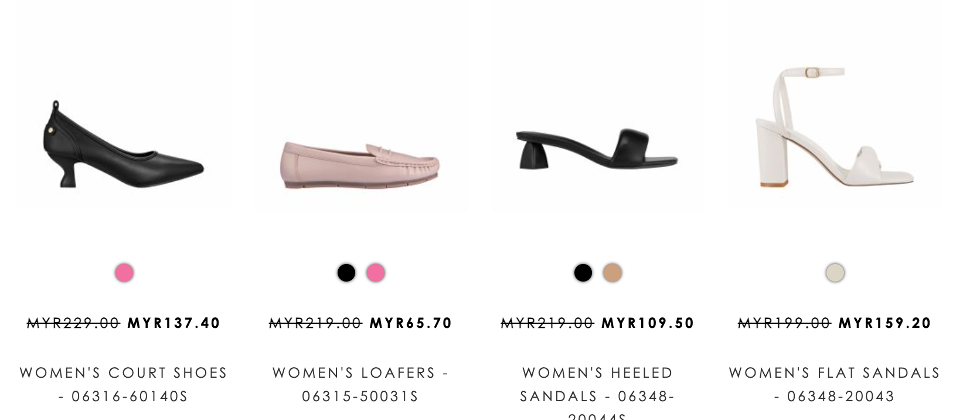Select pink swatch under court shoes

(124, 273)
